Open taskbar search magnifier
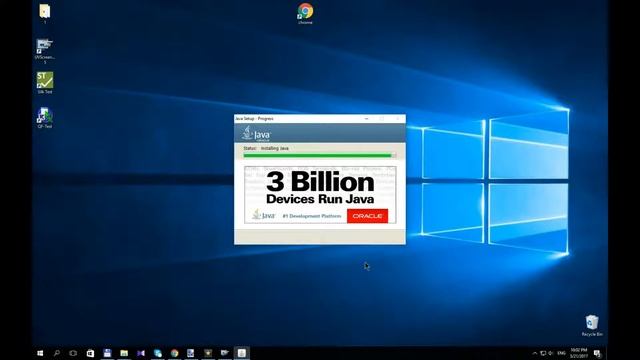Image resolution: width=640 pixels, height=360 pixels. [x=57, y=353]
